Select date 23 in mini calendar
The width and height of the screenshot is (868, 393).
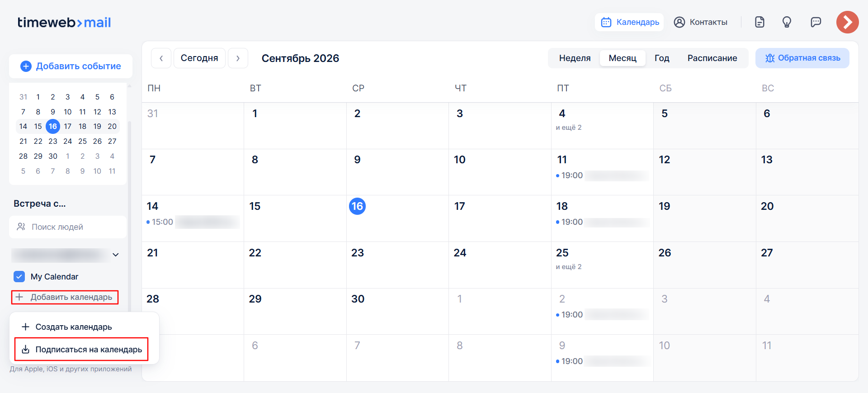(53, 141)
